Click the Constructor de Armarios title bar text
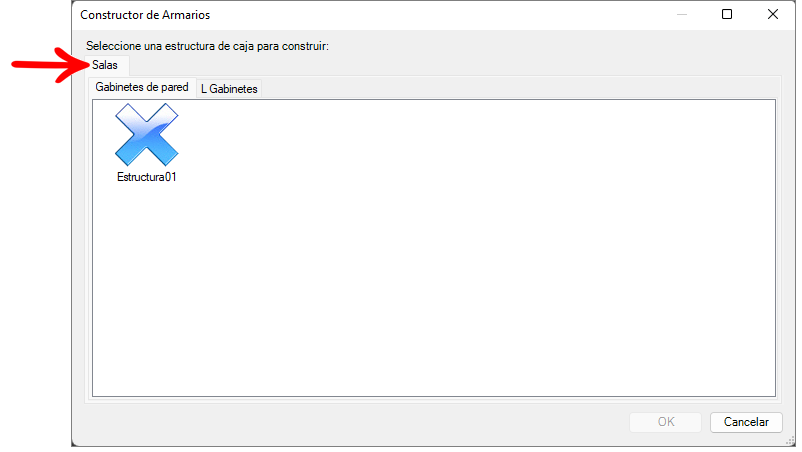 [x=145, y=15]
